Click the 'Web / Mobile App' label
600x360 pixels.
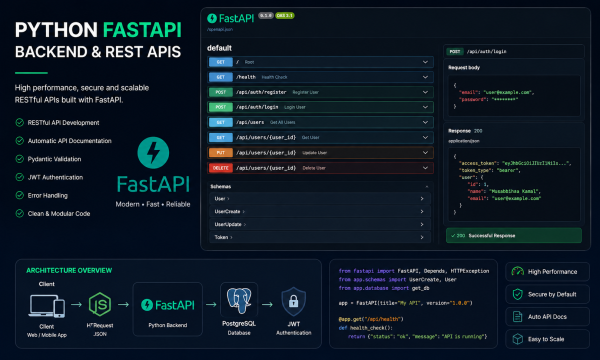click(47, 335)
